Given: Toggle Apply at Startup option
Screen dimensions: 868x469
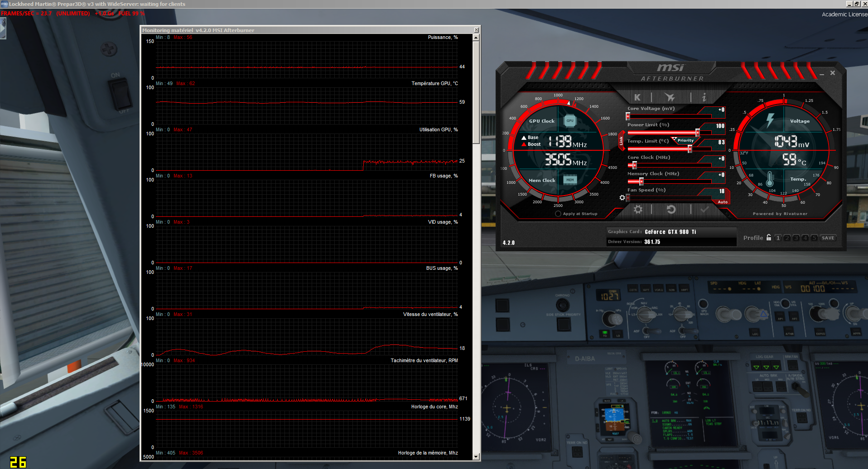Looking at the screenshot, I should pos(558,214).
